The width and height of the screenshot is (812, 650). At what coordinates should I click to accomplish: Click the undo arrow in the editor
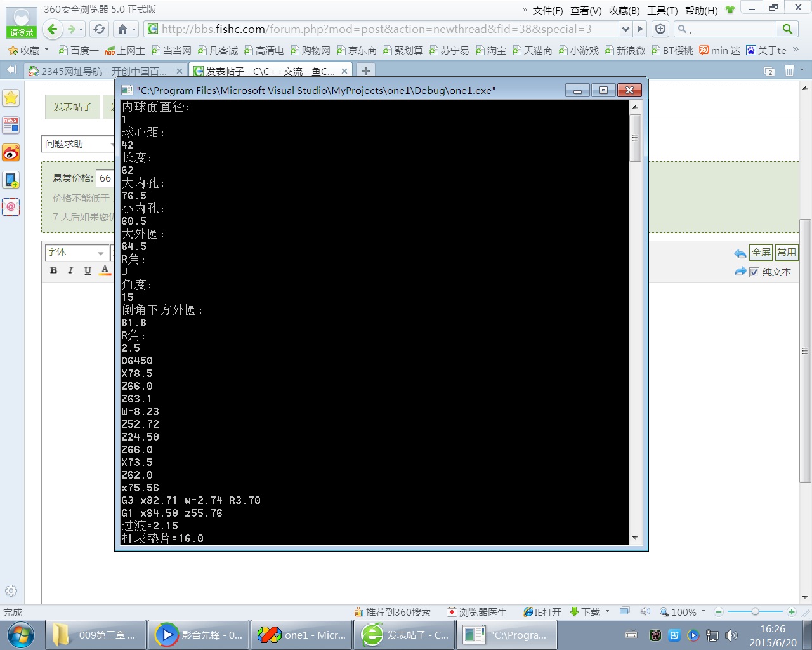tap(740, 253)
